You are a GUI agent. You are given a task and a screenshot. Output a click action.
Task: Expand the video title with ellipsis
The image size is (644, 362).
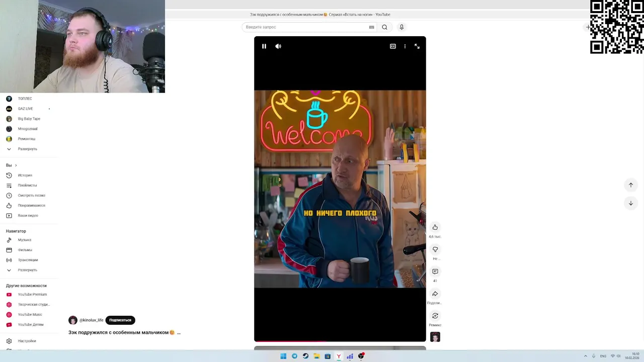[x=179, y=333]
